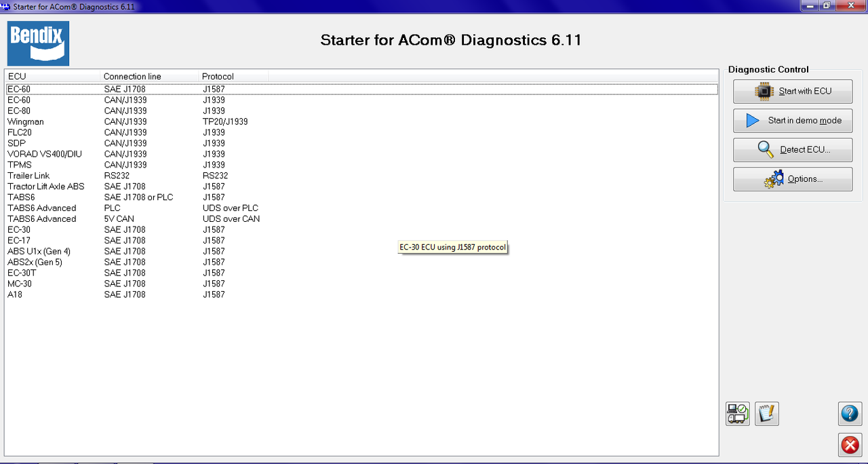Screen dimensions: 868x464
Task: Select the MC-30 row
Action: (x=361, y=284)
